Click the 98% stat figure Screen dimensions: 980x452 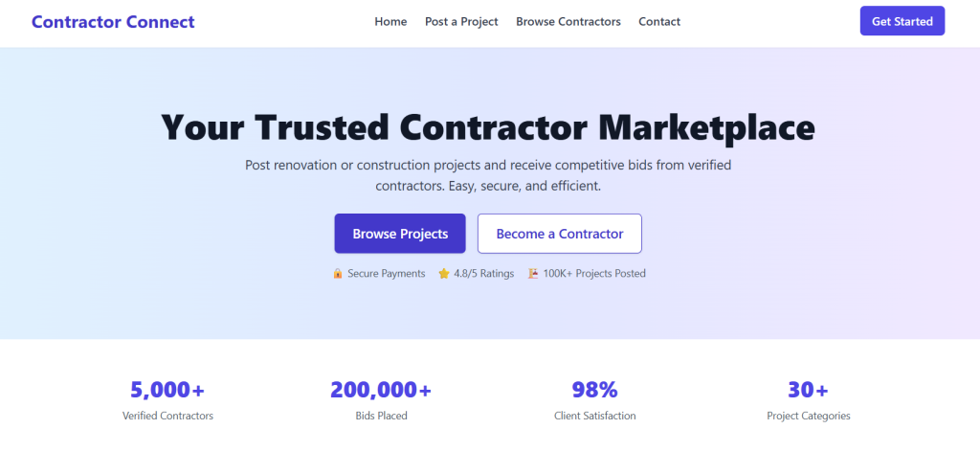point(594,390)
